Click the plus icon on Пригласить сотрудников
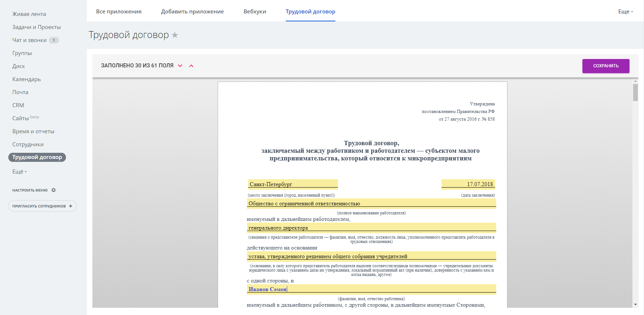Image resolution: width=644 pixels, height=315 pixels. (71, 206)
